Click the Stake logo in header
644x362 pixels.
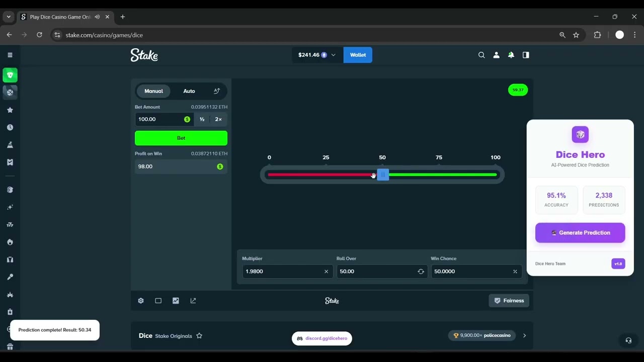tap(144, 55)
